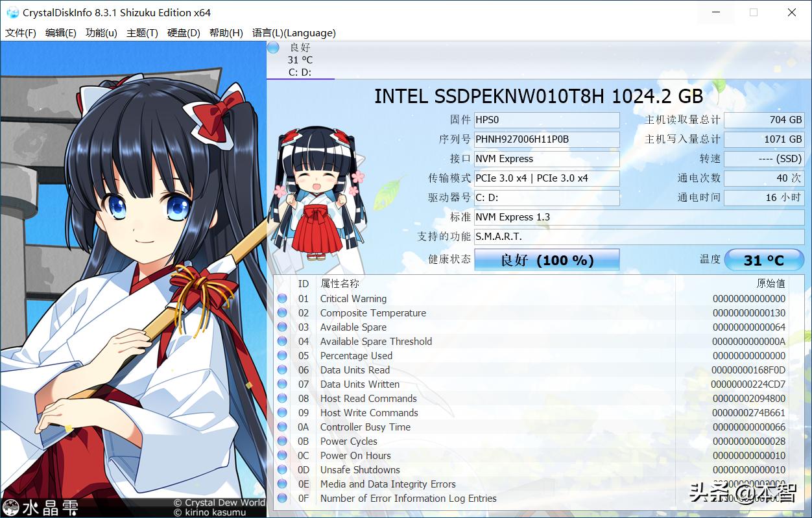
Task: Open the 语言(L)(Language) menu
Action: tap(294, 33)
